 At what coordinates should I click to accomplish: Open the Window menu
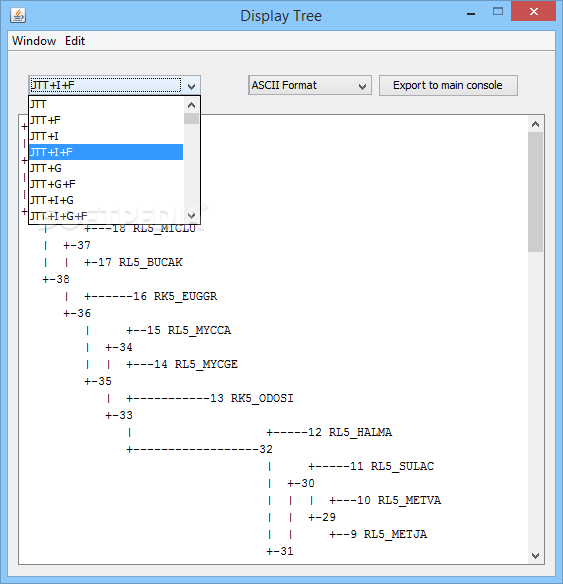(34, 41)
